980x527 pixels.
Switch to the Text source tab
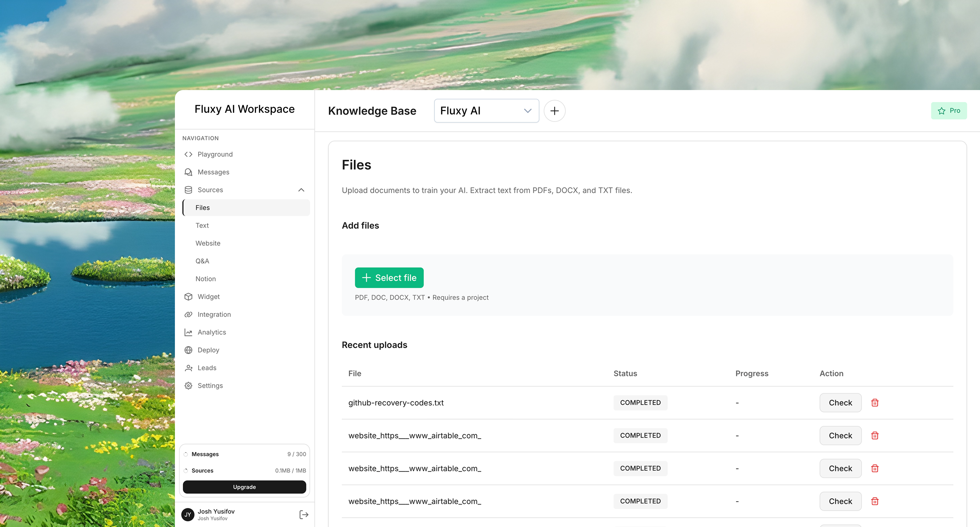tap(202, 225)
